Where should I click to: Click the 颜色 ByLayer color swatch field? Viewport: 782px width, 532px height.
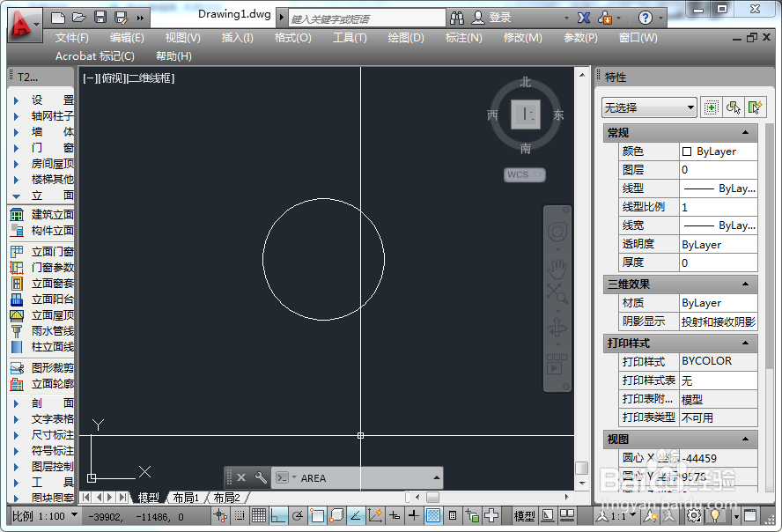pos(719,151)
